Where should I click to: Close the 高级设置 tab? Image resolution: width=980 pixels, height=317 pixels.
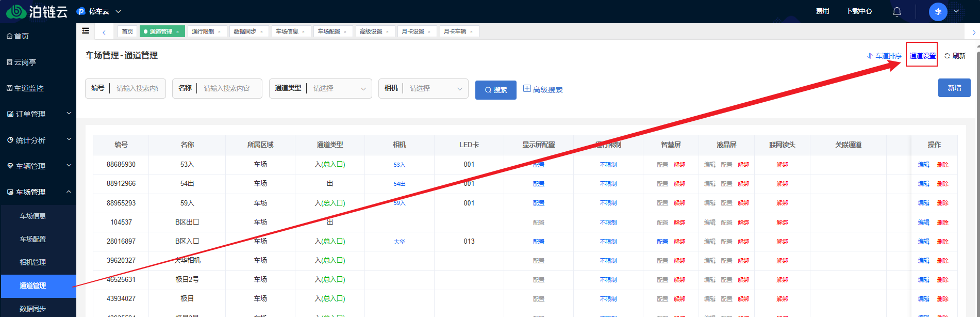(x=388, y=32)
